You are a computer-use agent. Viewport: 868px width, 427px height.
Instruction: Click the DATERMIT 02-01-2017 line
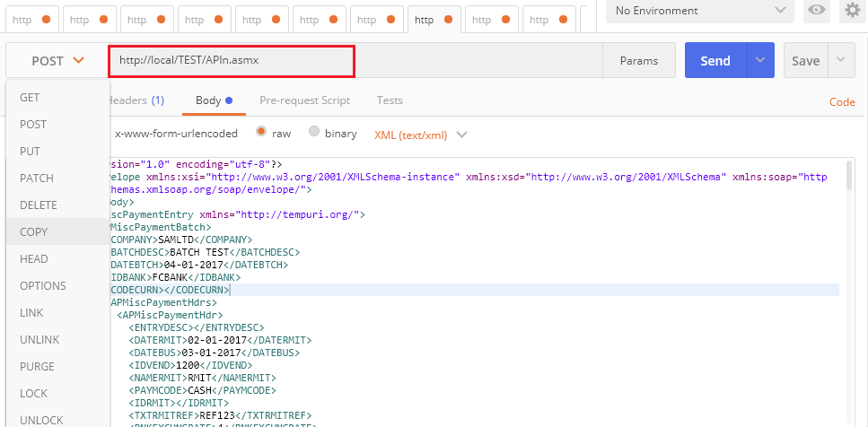[x=220, y=340]
